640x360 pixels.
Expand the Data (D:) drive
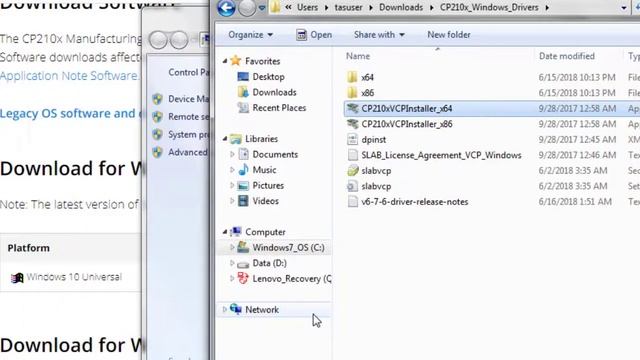click(x=232, y=263)
